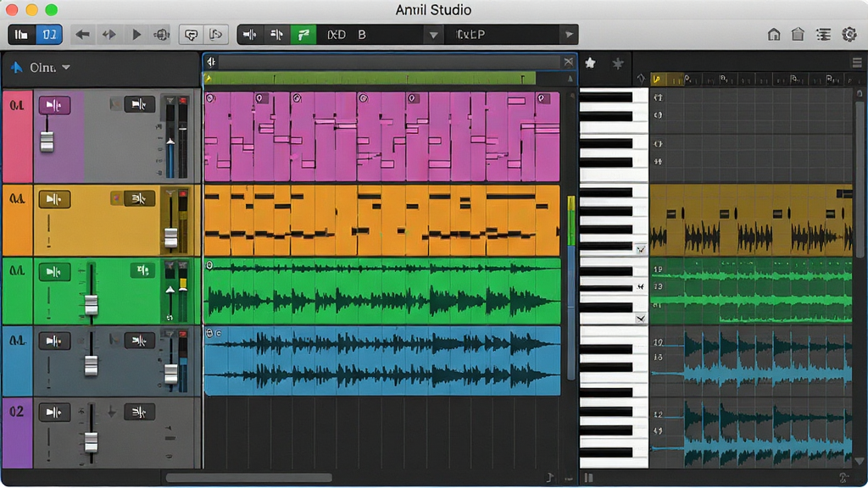Click the horizontal scrollbar below the tracks
This screenshot has width=868, height=488.
click(249, 478)
